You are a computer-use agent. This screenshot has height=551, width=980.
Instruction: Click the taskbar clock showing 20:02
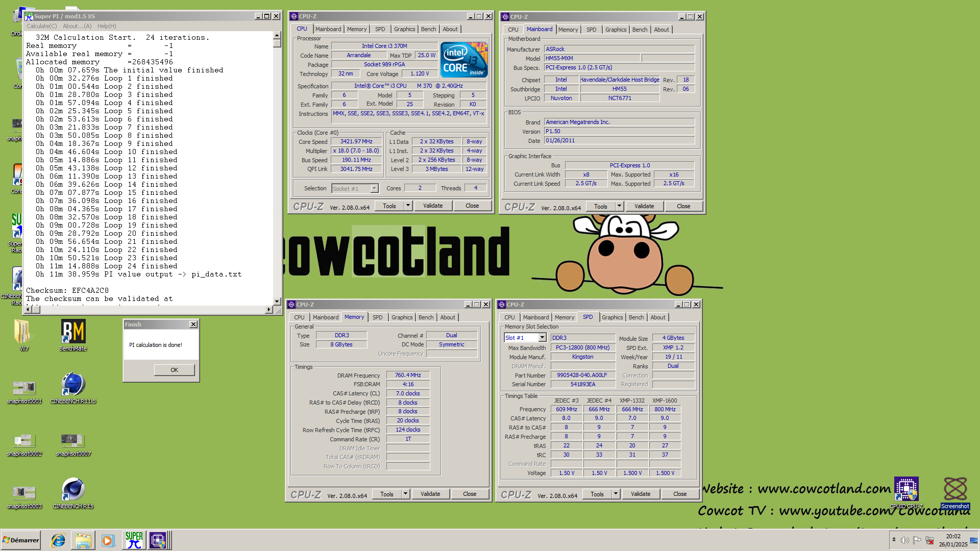click(x=953, y=536)
